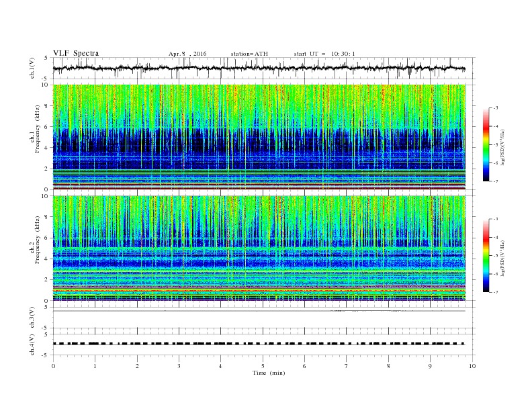Click the "-3" label on ch.1 color bar
Image resolution: width=532 pixels, height=411 pixels.
[x=496, y=108]
